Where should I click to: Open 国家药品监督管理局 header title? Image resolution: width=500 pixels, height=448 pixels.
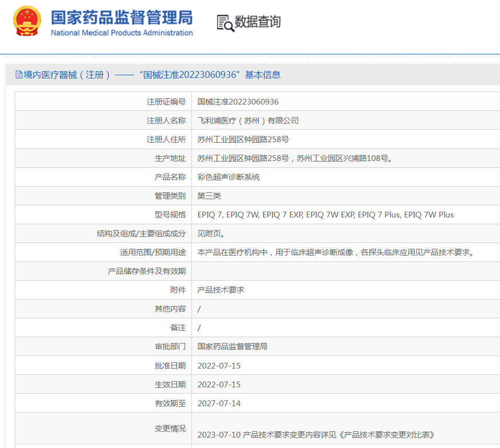[122, 17]
